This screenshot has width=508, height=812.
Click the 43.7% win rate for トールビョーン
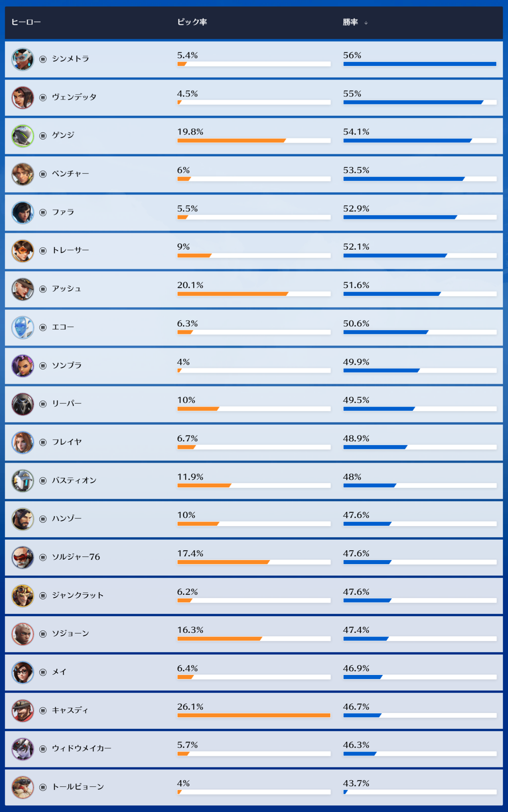(x=356, y=783)
